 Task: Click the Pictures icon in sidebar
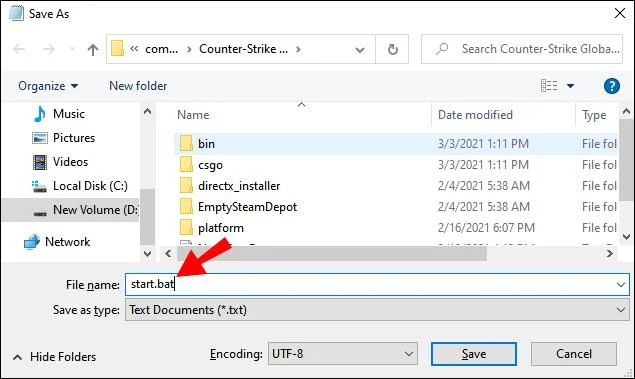(x=40, y=138)
